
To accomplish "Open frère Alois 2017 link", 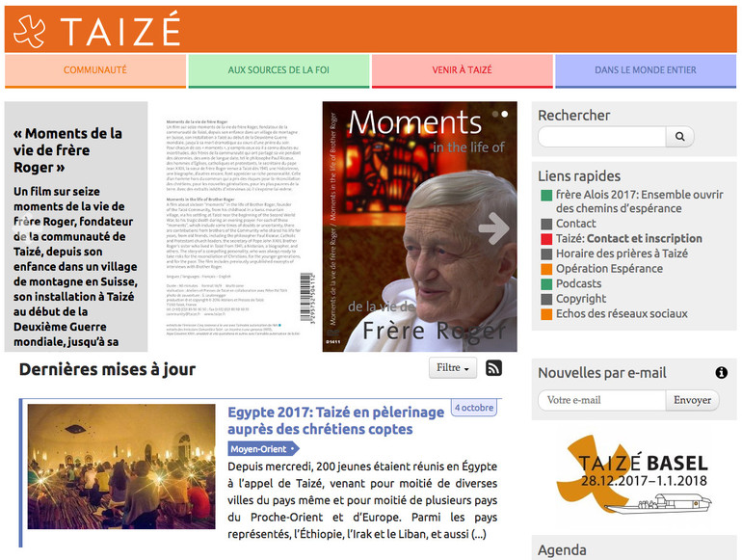I will (639, 201).
